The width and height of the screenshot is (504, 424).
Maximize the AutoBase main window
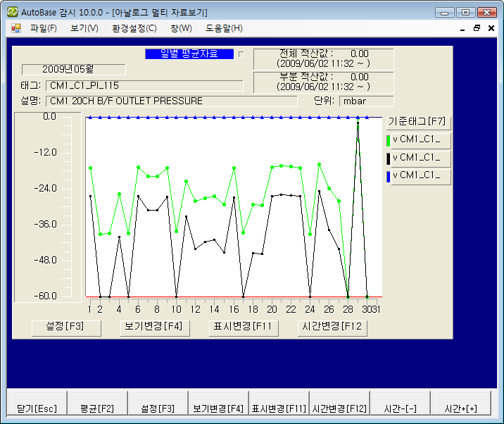coord(465,12)
